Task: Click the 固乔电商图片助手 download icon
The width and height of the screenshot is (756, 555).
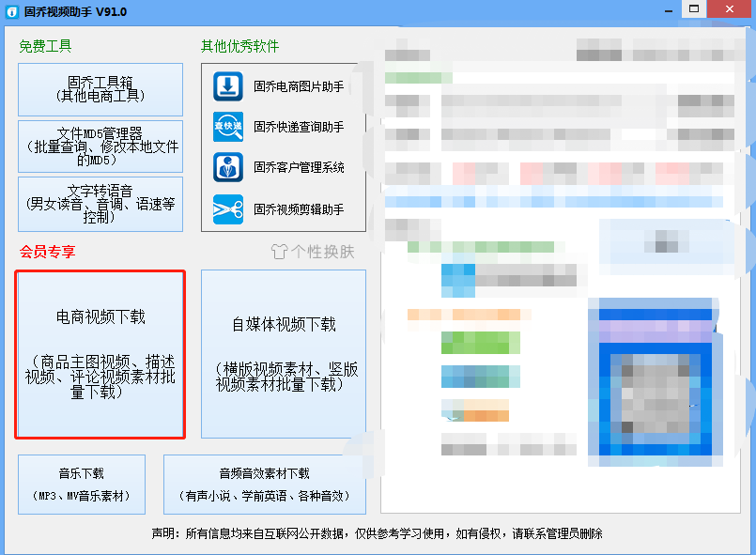Action: click(227, 86)
